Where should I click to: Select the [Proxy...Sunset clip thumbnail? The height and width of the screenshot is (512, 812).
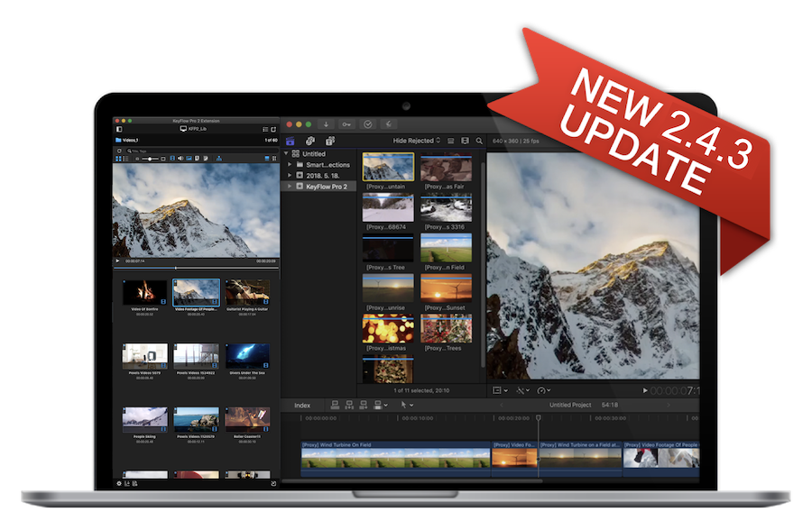(x=446, y=288)
